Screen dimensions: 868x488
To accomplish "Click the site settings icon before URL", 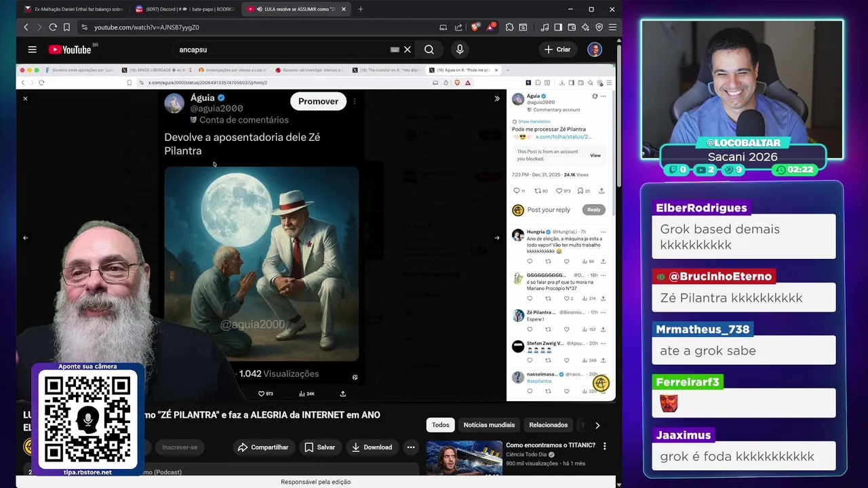I will tap(84, 27).
